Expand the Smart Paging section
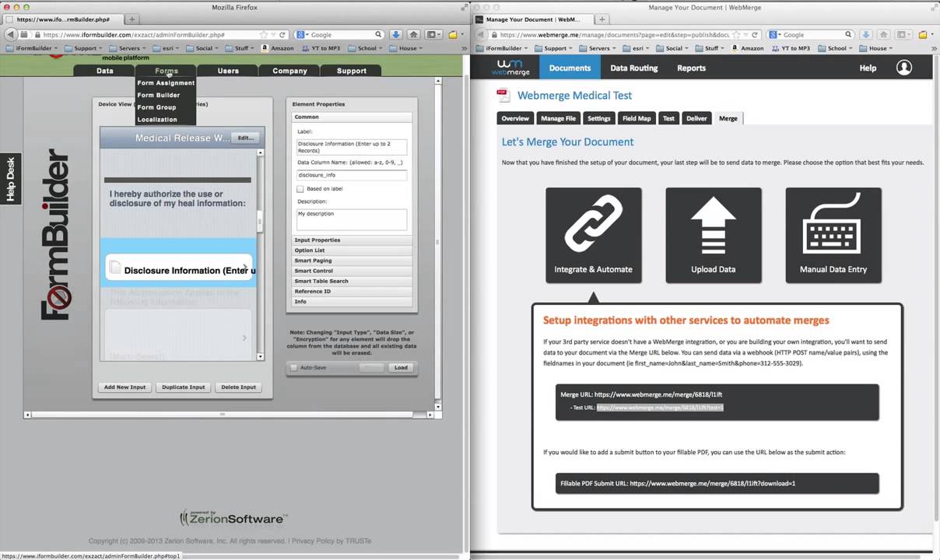The width and height of the screenshot is (940, 560). [352, 261]
